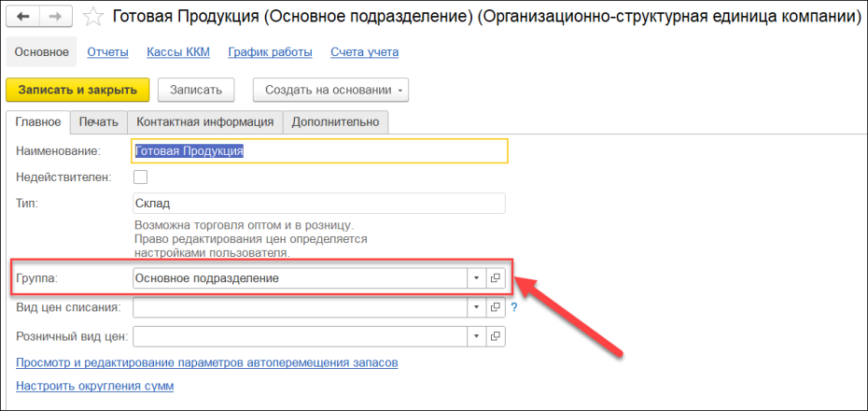Click the Группа: label
The width and height of the screenshot is (868, 411).
pyautogui.click(x=37, y=278)
